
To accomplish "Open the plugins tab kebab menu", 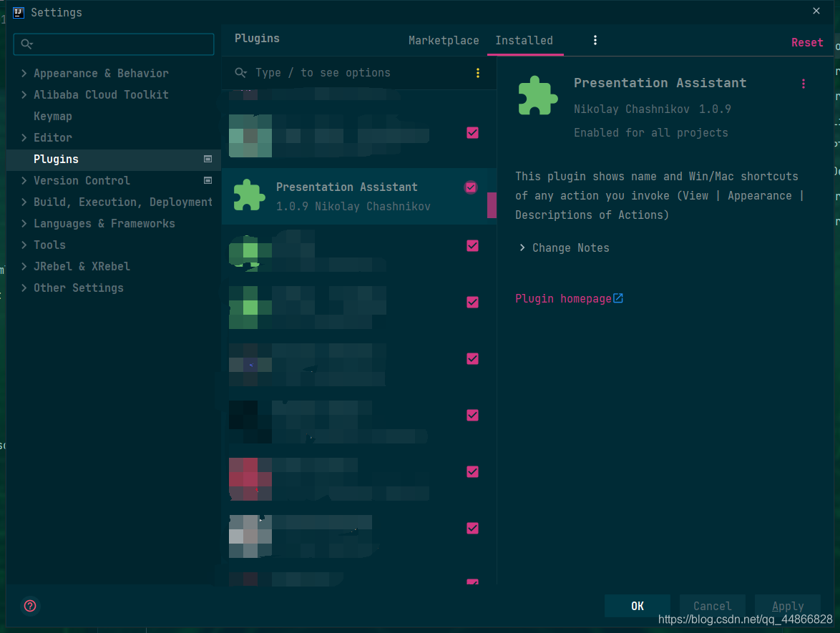I will [595, 40].
